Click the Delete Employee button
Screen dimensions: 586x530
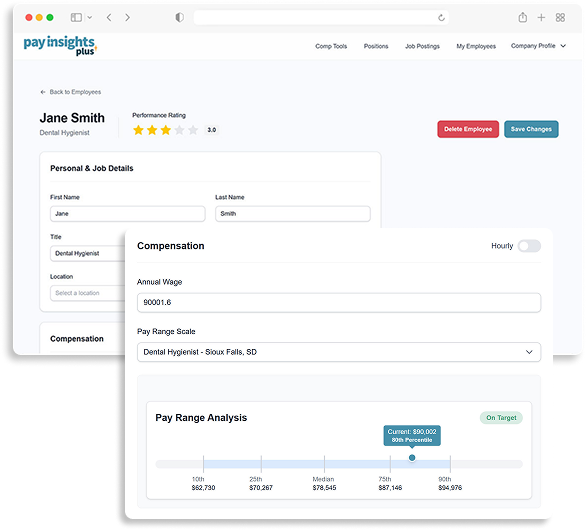468,129
